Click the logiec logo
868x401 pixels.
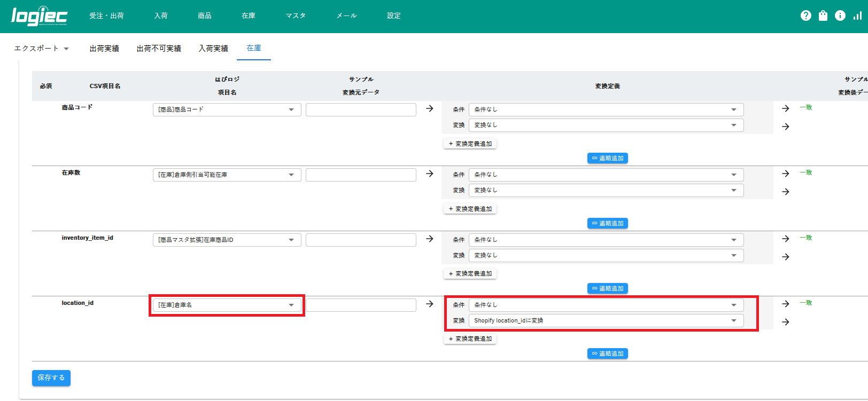39,16
